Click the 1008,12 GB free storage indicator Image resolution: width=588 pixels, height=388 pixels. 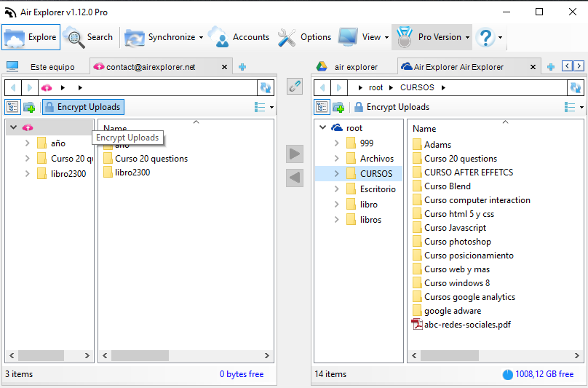click(538, 374)
